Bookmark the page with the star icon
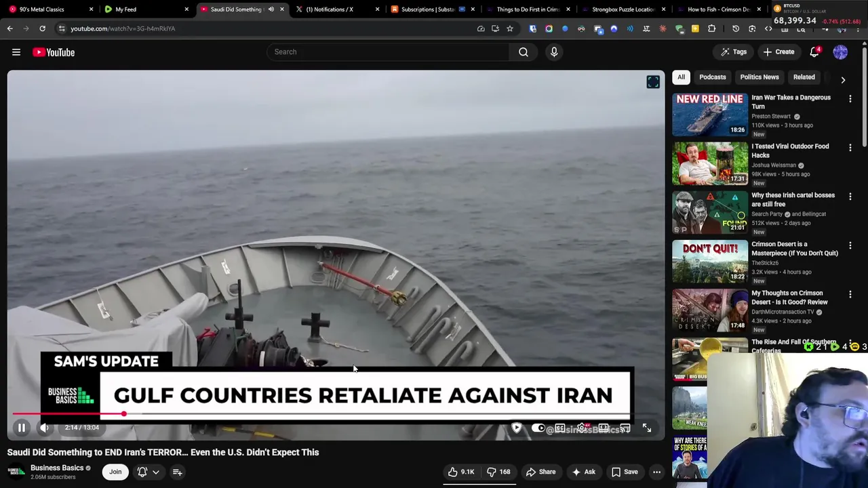The height and width of the screenshot is (488, 868). coord(510,28)
